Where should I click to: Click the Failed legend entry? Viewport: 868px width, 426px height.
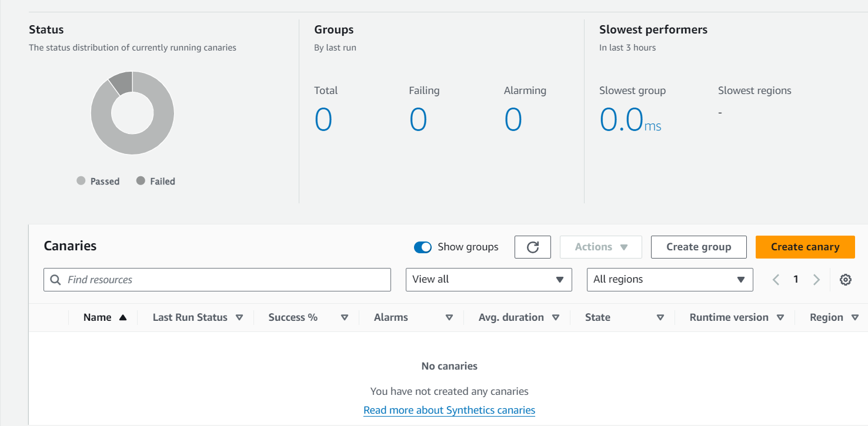[x=156, y=182]
